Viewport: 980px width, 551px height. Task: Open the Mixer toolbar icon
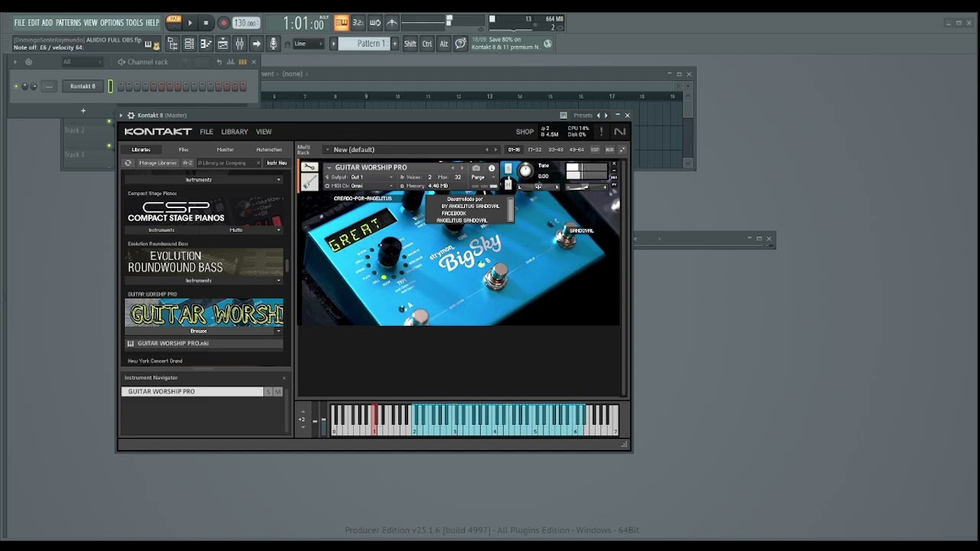240,44
